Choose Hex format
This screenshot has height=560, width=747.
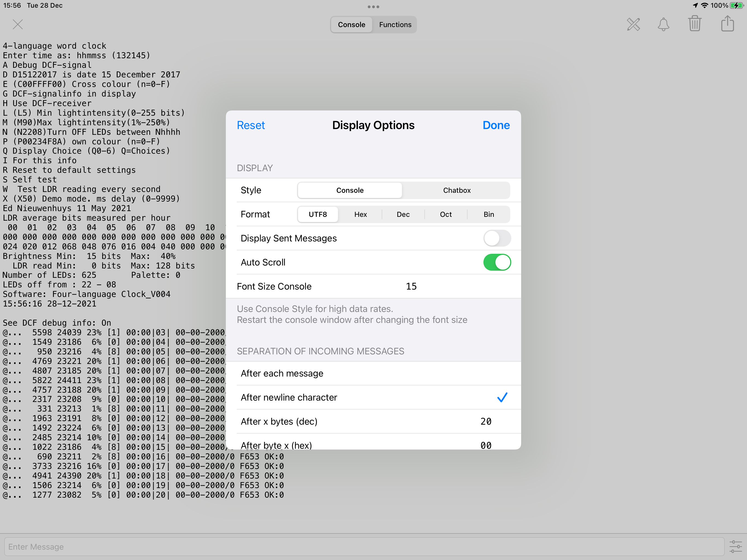tap(360, 214)
